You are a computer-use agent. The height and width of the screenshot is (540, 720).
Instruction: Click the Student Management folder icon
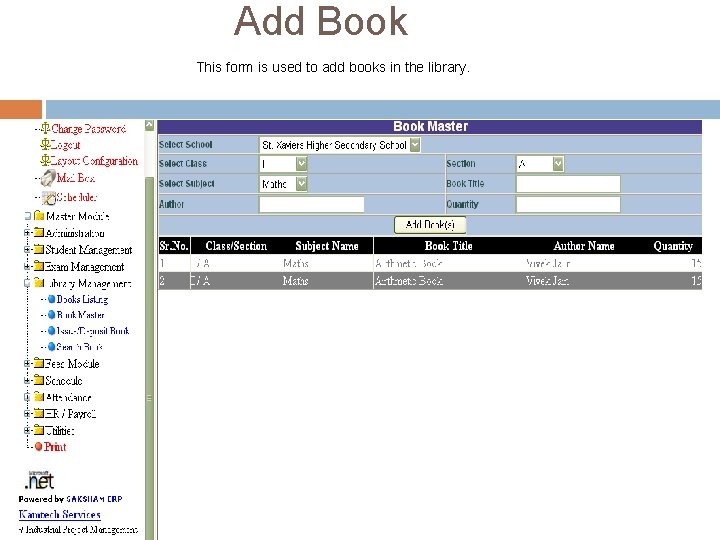39,249
